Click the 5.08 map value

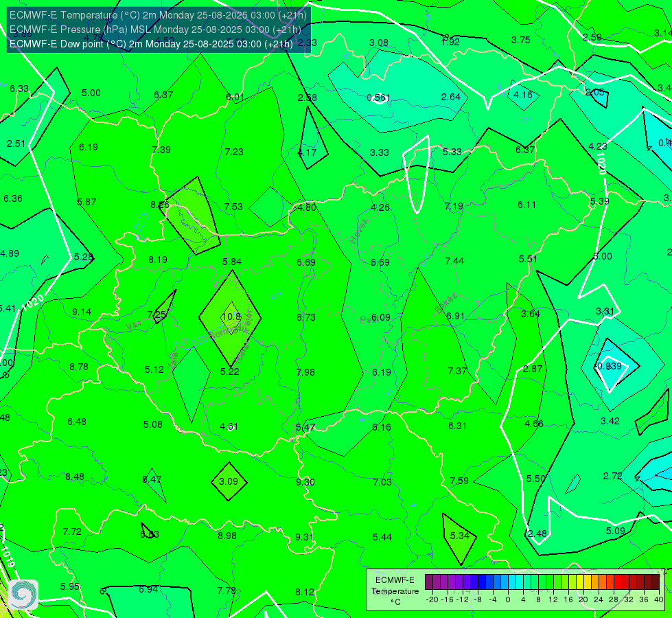click(153, 424)
